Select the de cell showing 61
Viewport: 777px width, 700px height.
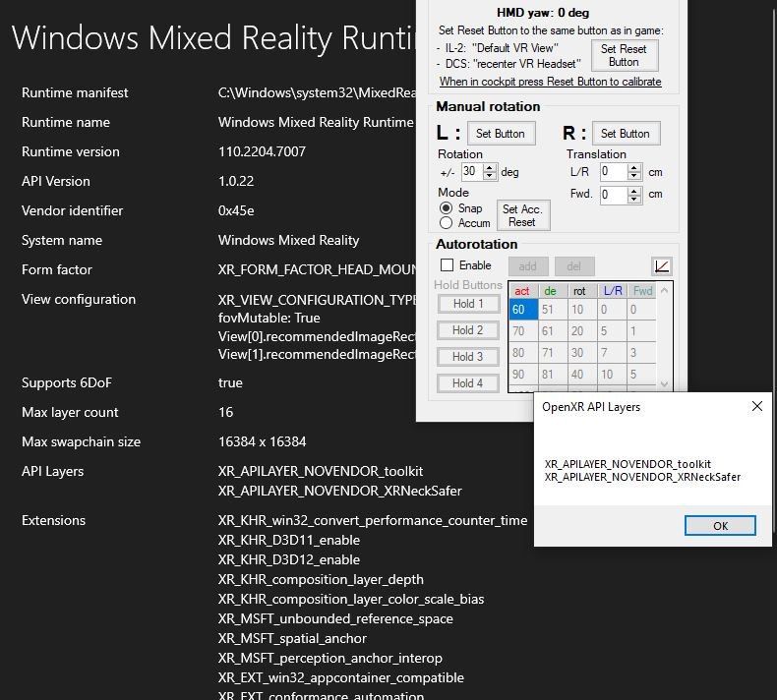[553, 331]
